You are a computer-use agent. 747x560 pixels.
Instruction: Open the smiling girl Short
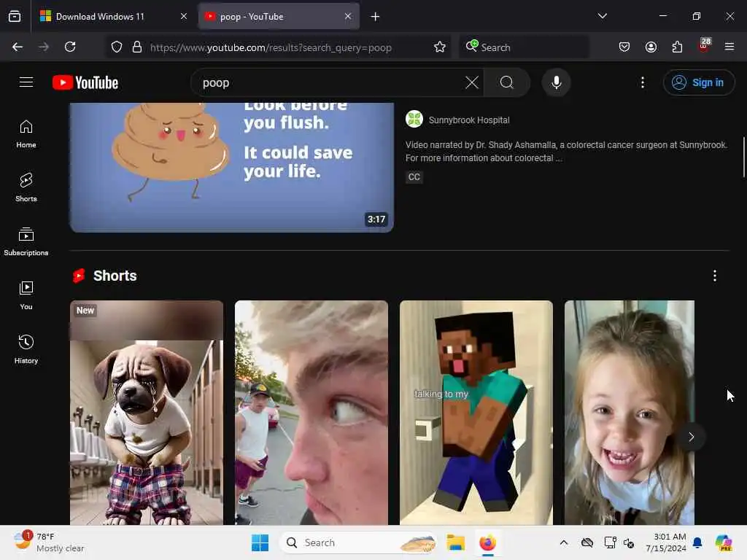click(630, 413)
